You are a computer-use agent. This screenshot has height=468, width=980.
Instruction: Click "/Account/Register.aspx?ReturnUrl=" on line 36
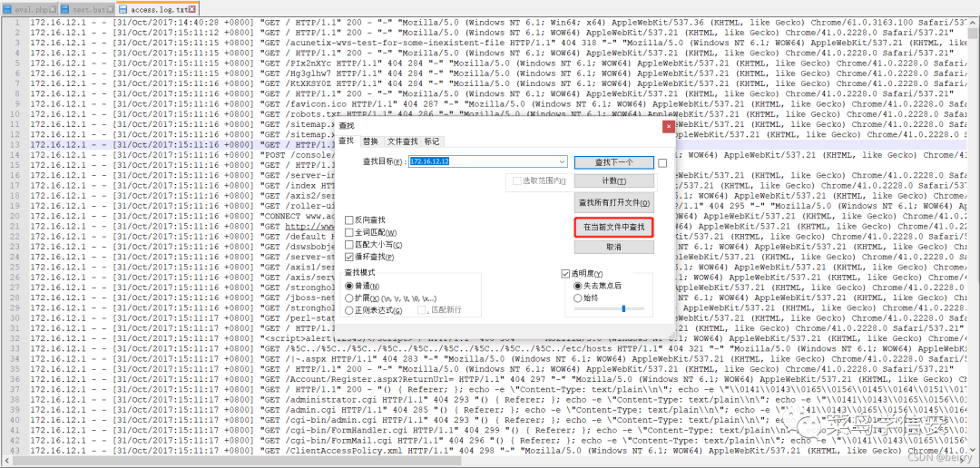coord(369,379)
